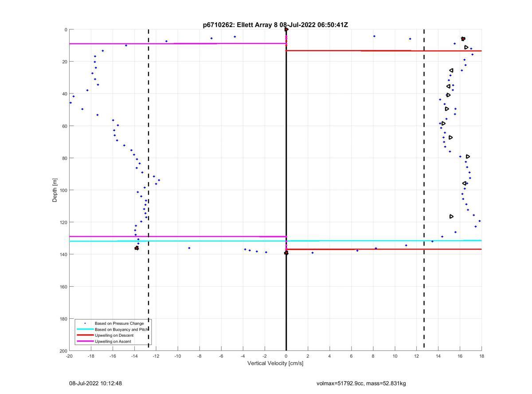Click the timestamp '08-Jul-2022 10:12:48'
Image resolution: width=532 pixels, height=394 pixels.
(x=95, y=383)
